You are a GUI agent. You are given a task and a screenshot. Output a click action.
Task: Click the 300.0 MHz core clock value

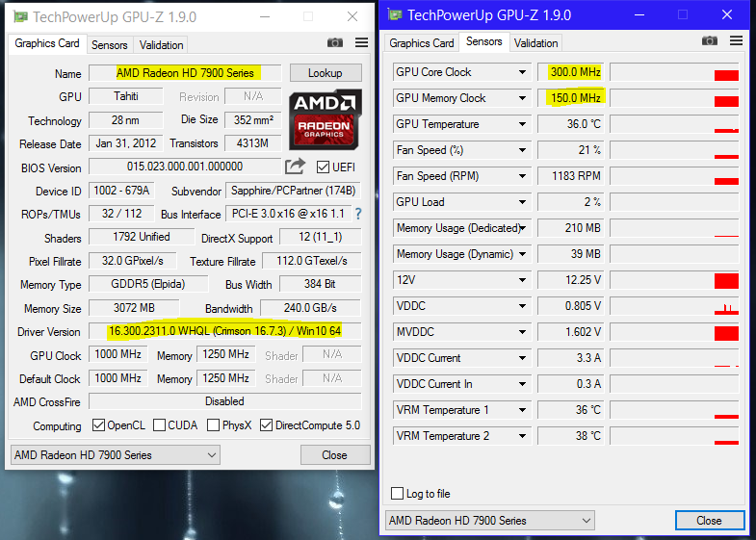pos(571,72)
